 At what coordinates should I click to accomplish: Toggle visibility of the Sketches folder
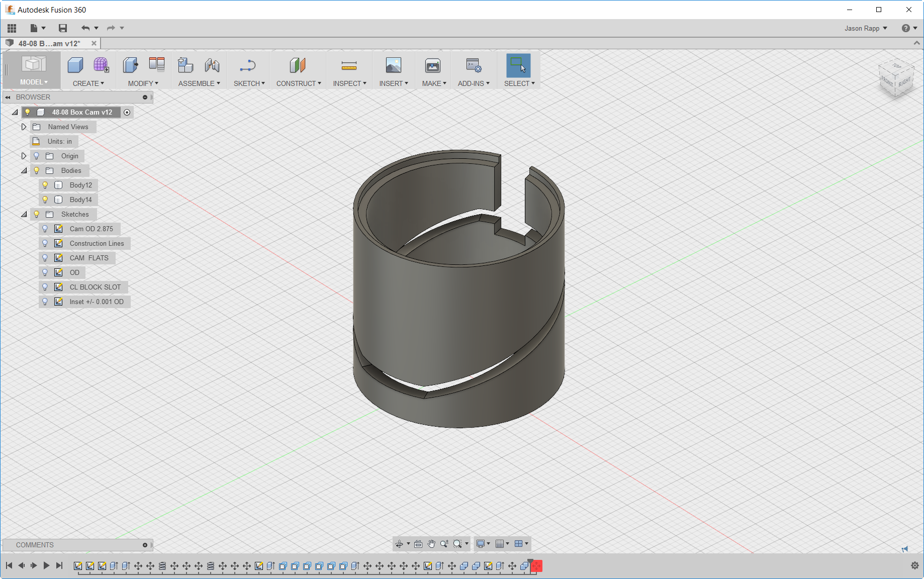click(x=36, y=214)
